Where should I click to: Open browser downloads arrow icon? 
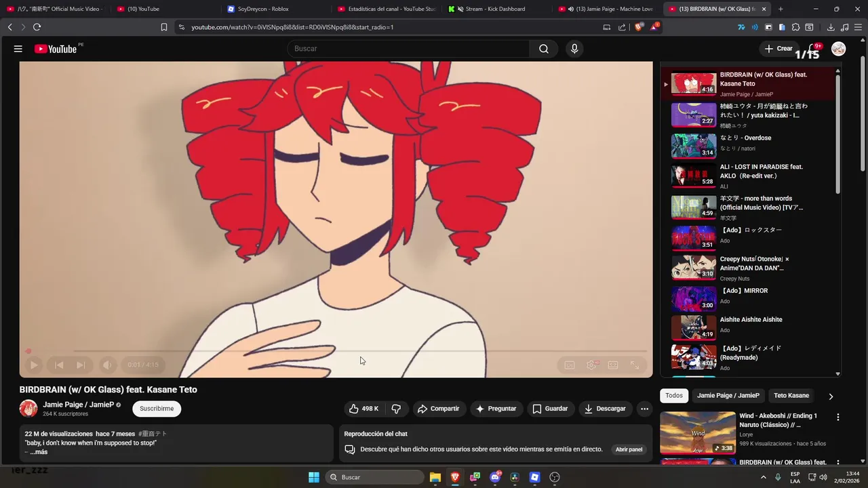point(831,27)
